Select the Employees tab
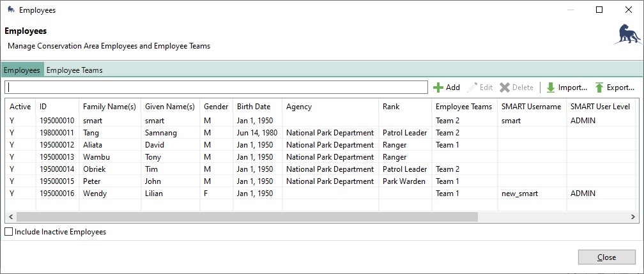The image size is (644, 274). pos(22,70)
